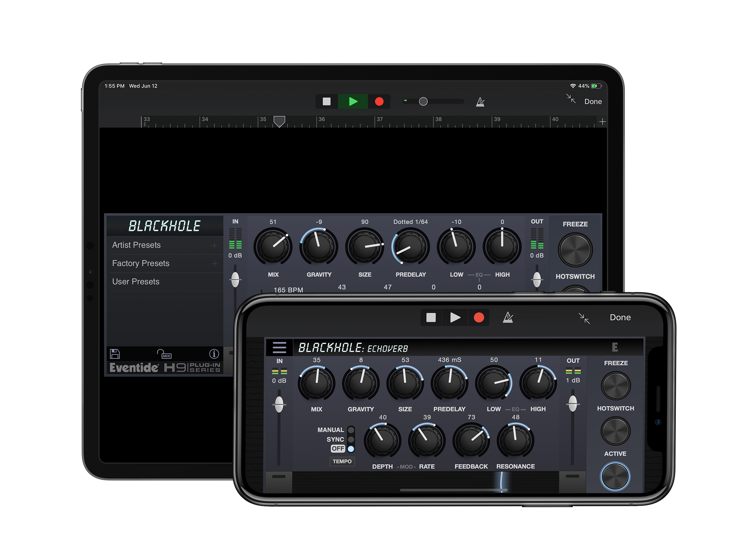This screenshot has width=747, height=560.
Task: Click the iPhone Gravity knob set to 8
Action: (x=361, y=383)
